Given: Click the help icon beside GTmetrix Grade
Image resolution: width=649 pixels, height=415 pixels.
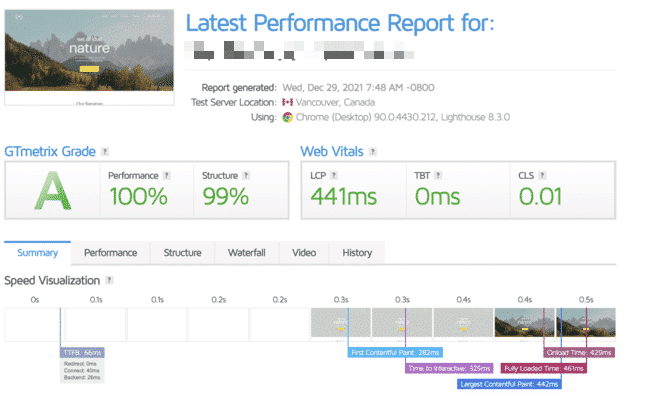Looking at the screenshot, I should 105,152.
